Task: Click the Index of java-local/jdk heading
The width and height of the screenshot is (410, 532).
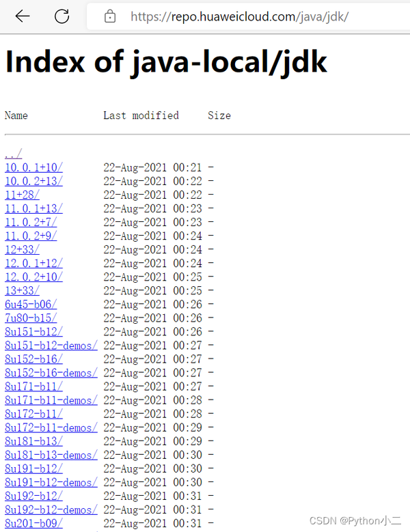Action: tap(166, 62)
